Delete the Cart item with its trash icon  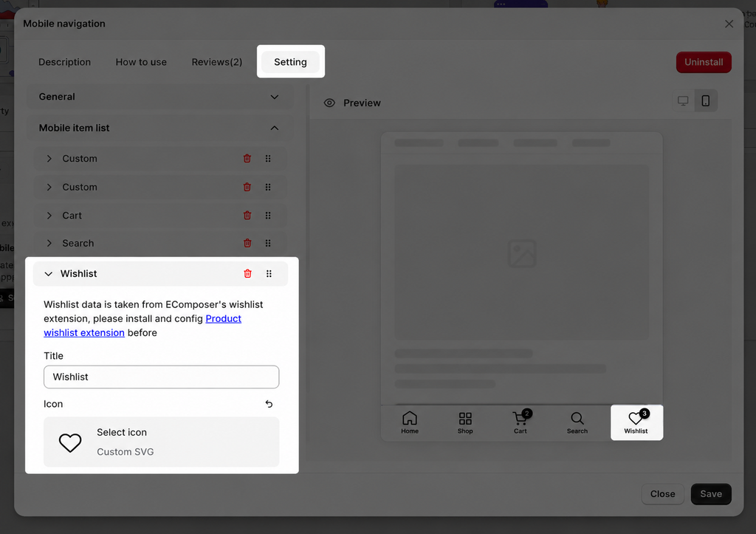coord(247,215)
